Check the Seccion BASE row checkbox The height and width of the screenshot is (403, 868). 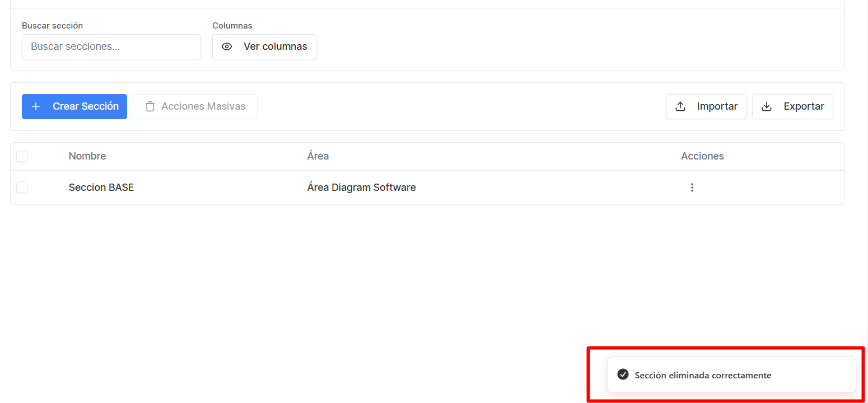(22, 188)
